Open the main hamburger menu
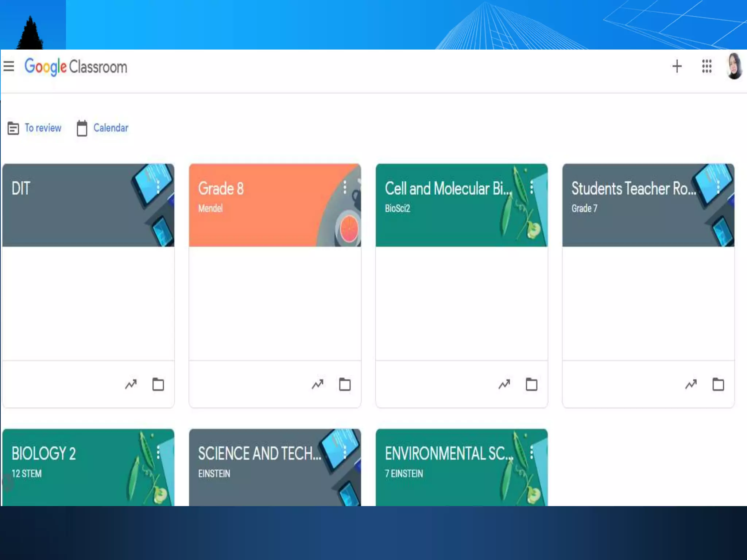Screen dimensions: 747x560 9,66
